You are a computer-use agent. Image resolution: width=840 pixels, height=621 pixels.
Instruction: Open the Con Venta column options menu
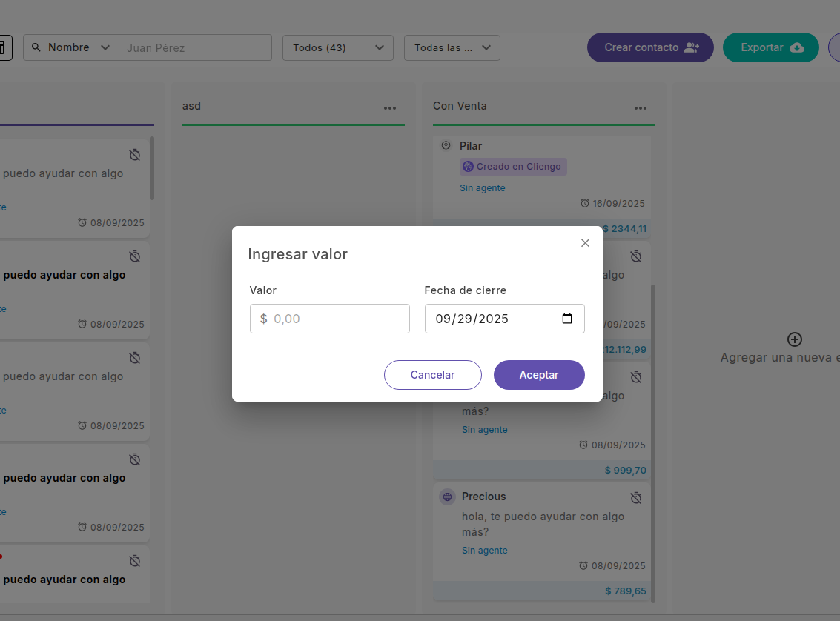click(641, 108)
